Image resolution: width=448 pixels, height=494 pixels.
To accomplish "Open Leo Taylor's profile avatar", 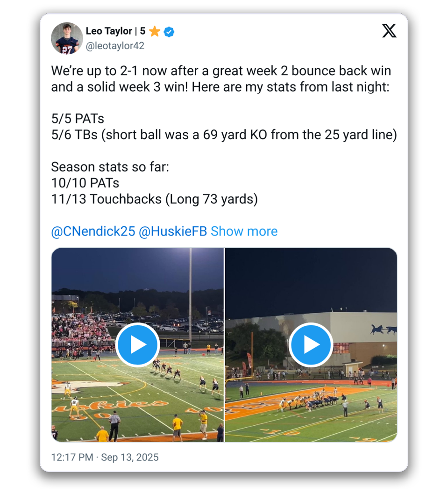I will coord(67,37).
